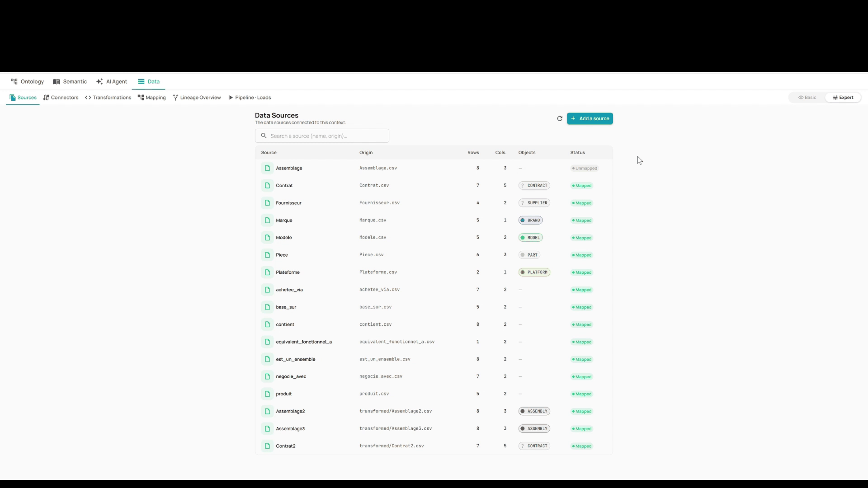Viewport: 868px width, 488px height.
Task: Open the Mapping sub-tab
Action: point(151,98)
